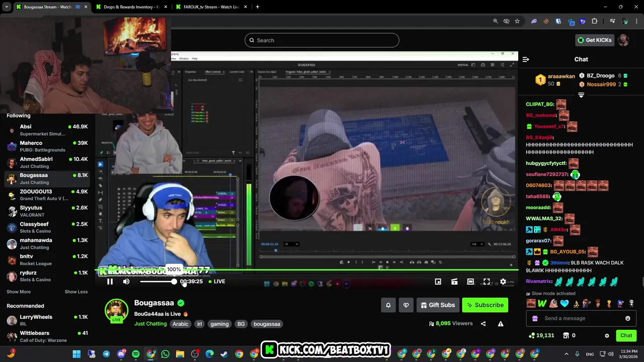Open bnltv Rocket League channel
644x362 pixels.
point(47,259)
